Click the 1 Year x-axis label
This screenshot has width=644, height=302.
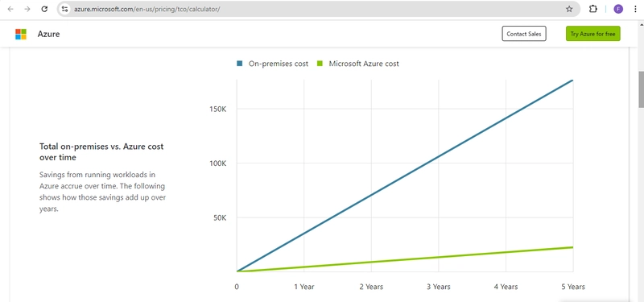tap(304, 287)
